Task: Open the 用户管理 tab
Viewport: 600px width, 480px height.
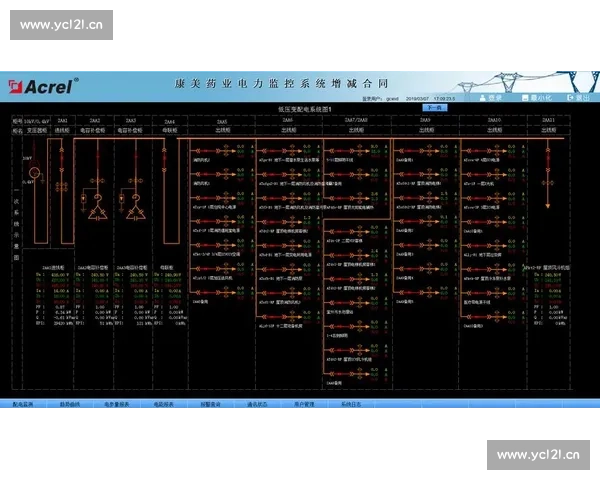Action: click(301, 404)
